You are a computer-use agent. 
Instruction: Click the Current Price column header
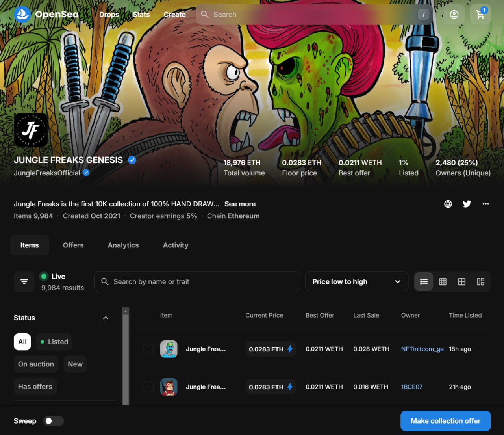coord(264,315)
